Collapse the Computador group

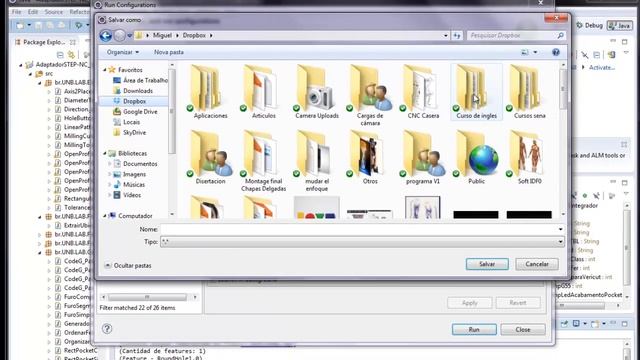click(104, 216)
